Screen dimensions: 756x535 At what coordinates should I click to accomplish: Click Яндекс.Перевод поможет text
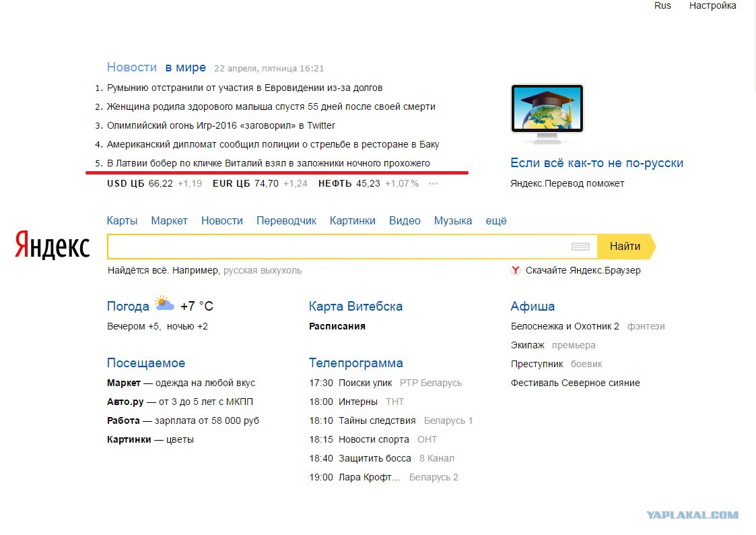[567, 183]
